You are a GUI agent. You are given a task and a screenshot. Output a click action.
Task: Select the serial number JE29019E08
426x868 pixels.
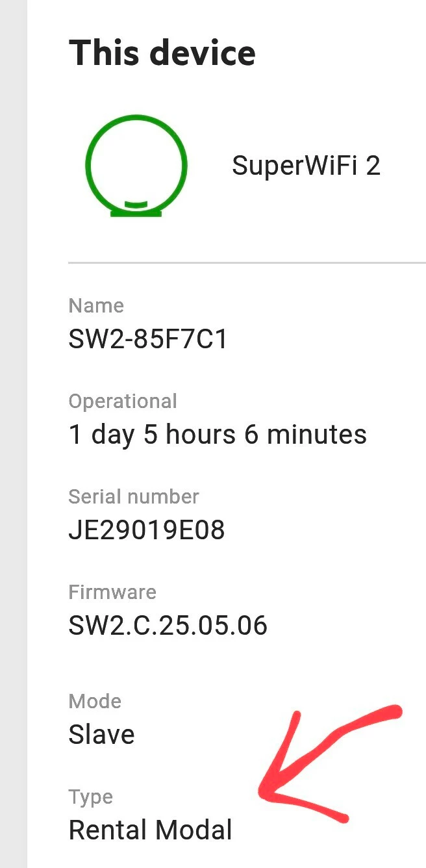coord(147,530)
